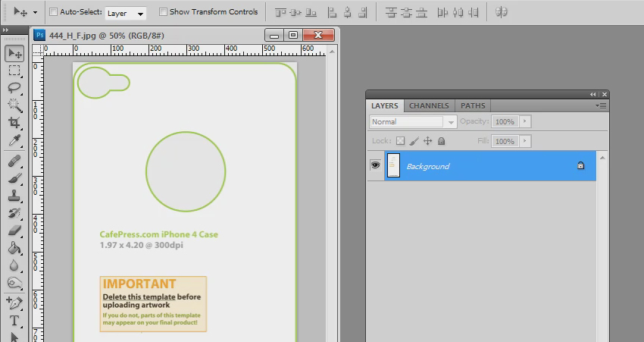The image size is (644, 342).
Task: Select the Eraser tool
Action: 14,231
